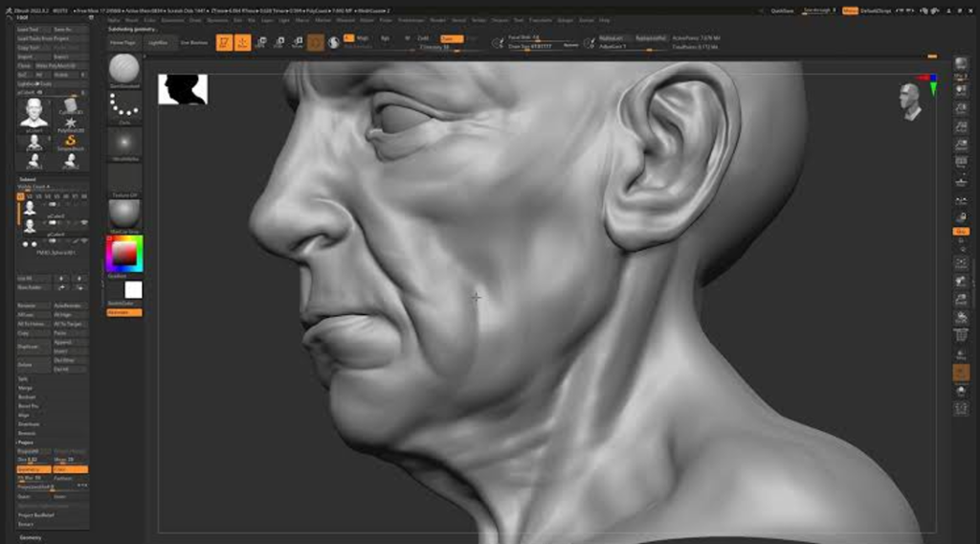980x544 pixels.
Task: Open the Document menu
Action: (x=172, y=20)
